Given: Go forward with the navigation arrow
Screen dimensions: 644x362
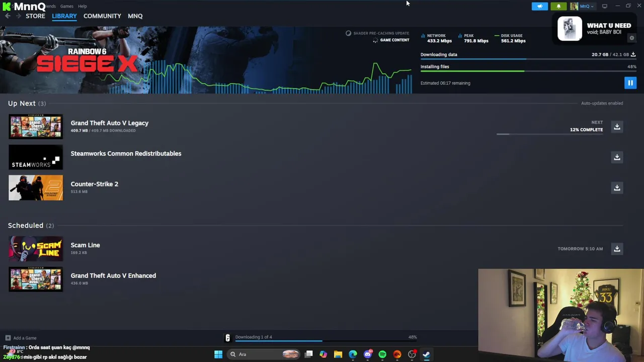Looking at the screenshot, I should (x=19, y=16).
